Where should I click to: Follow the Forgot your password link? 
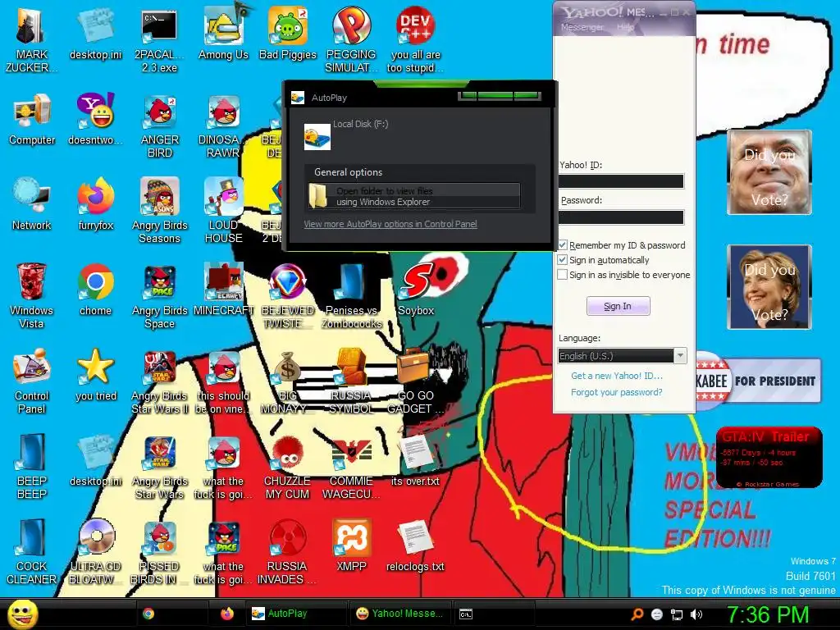(617, 392)
